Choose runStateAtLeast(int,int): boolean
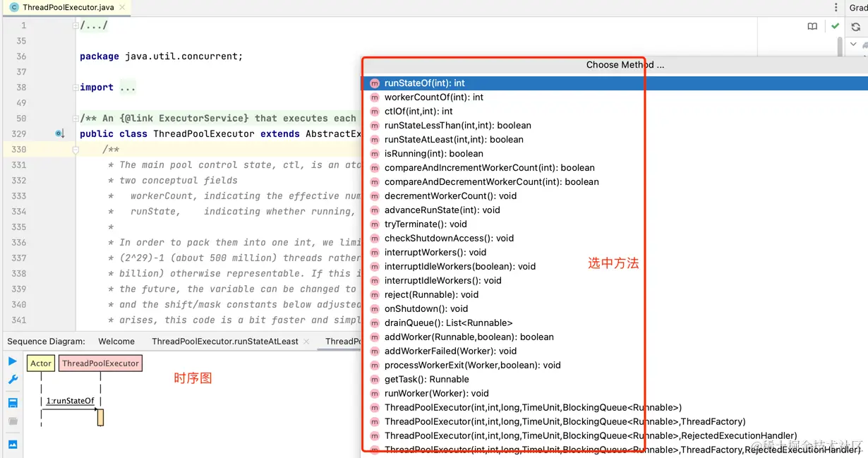Image resolution: width=868 pixels, height=458 pixels. pos(615,140)
